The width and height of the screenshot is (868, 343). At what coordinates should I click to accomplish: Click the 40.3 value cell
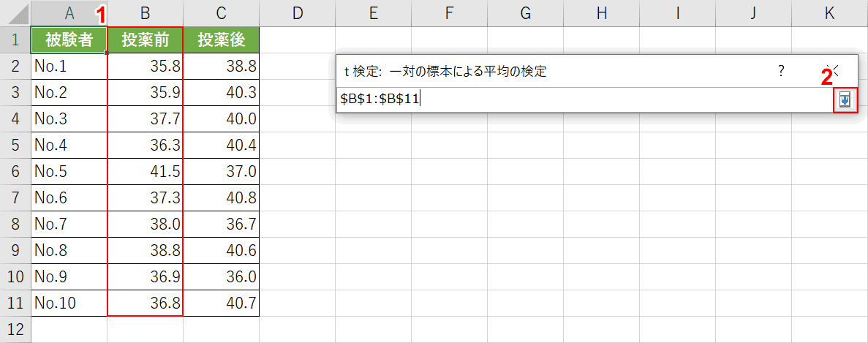click(221, 92)
